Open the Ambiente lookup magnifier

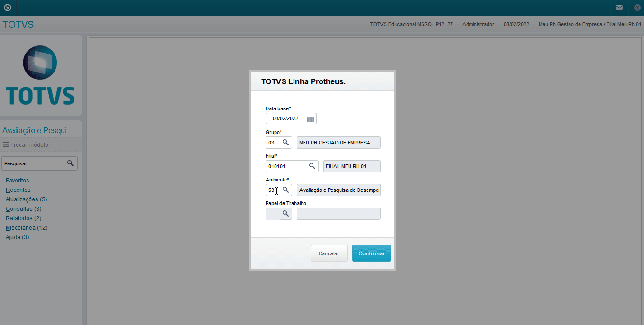(285, 190)
